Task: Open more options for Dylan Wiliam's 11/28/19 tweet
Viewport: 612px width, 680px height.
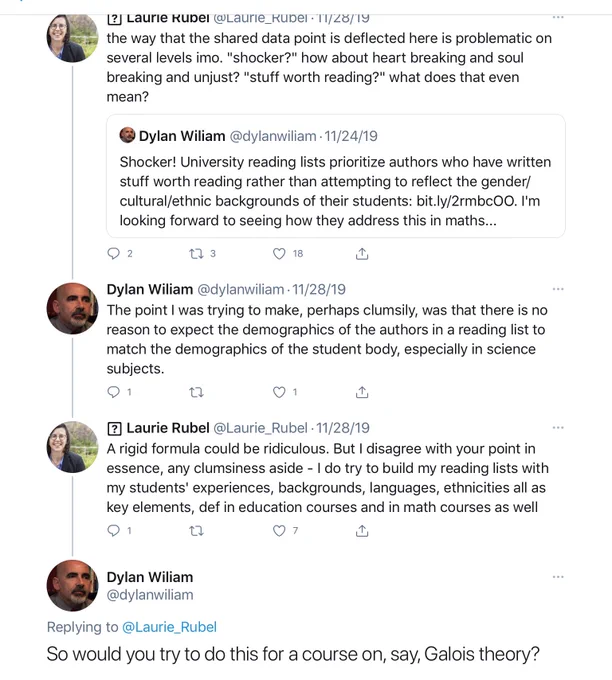Action: pyautogui.click(x=558, y=289)
